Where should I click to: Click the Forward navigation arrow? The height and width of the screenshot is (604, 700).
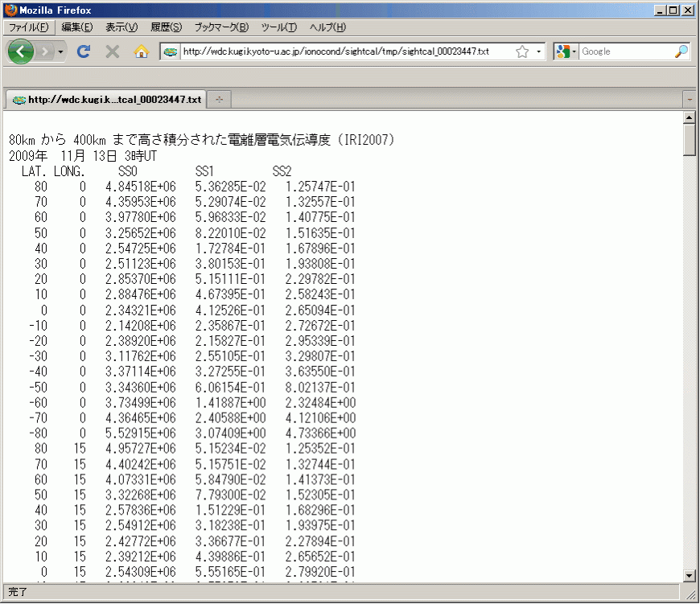click(44, 51)
